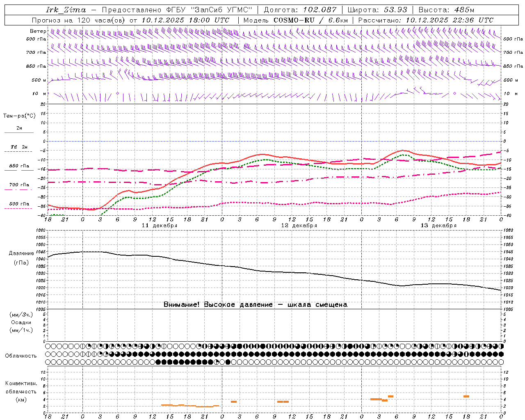Select the Давление label
Screen dimensions: 525x420
tap(21, 253)
